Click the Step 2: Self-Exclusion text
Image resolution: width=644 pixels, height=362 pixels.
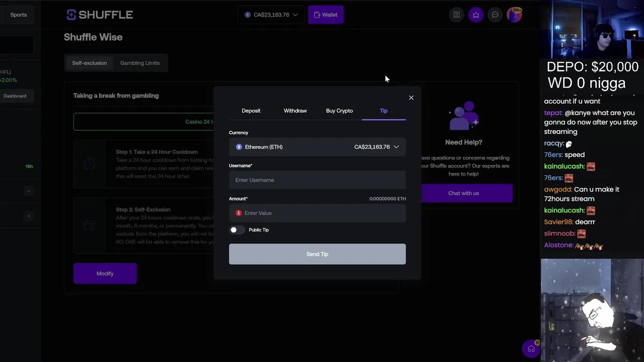click(143, 210)
